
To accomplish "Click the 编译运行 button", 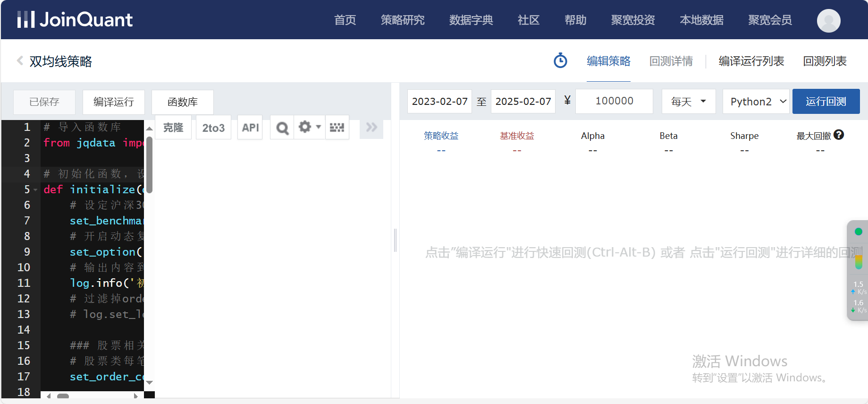I will (x=114, y=102).
